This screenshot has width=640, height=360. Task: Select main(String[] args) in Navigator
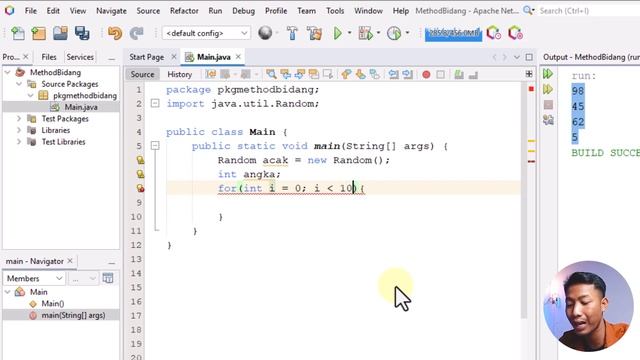[x=73, y=315]
